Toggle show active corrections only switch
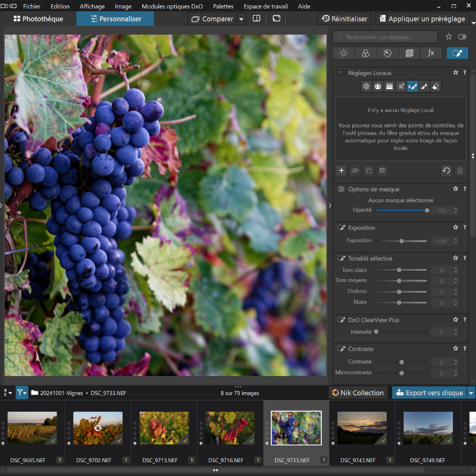The width and height of the screenshot is (476, 476). tap(462, 37)
